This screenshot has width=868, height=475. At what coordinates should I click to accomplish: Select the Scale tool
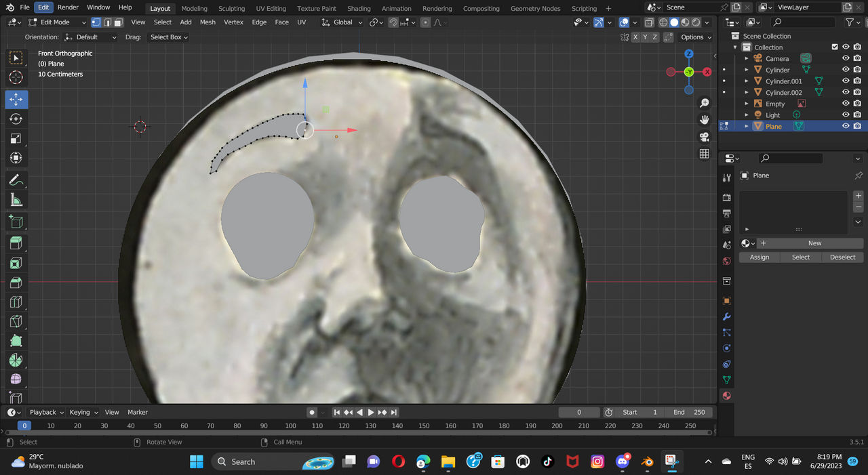[16, 139]
